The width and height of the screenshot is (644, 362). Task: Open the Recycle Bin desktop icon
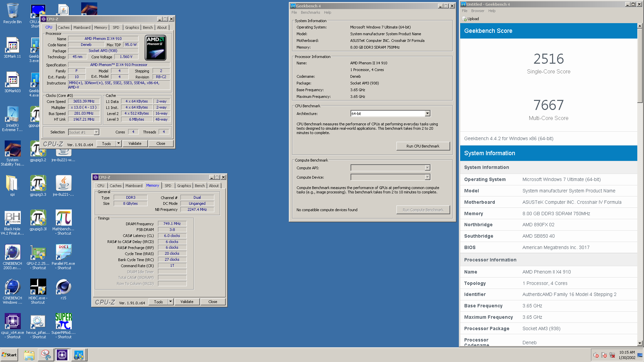coord(12,13)
